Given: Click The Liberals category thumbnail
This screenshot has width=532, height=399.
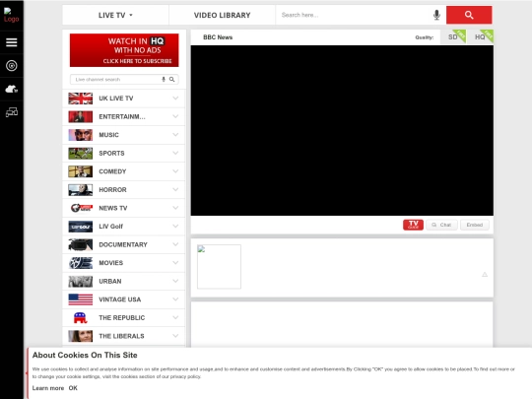Looking at the screenshot, I should [81, 336].
